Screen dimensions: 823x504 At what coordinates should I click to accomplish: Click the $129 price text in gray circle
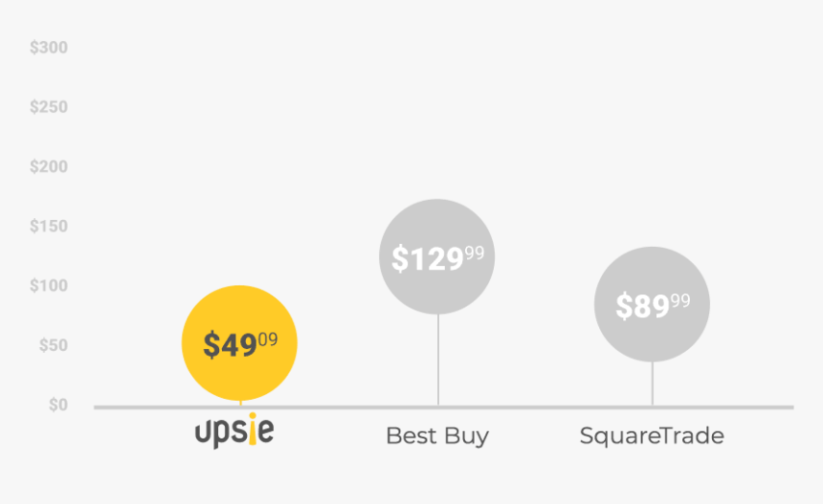tap(428, 258)
